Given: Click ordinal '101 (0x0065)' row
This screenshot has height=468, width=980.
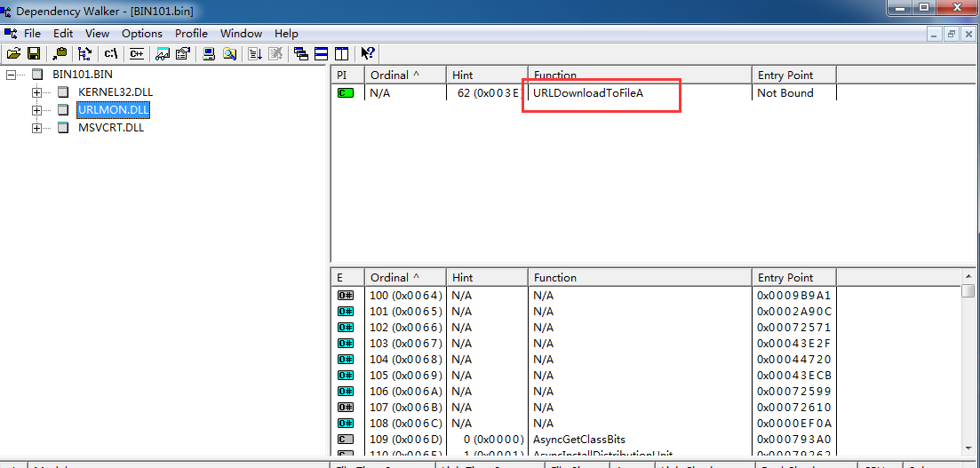Looking at the screenshot, I should 406,311.
